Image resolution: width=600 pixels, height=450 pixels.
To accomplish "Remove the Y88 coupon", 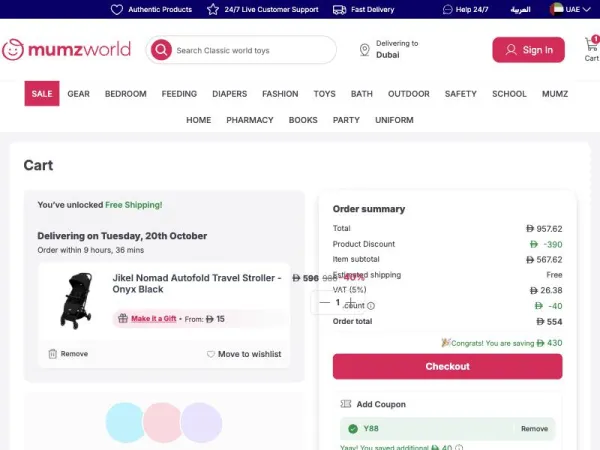I will tap(534, 429).
